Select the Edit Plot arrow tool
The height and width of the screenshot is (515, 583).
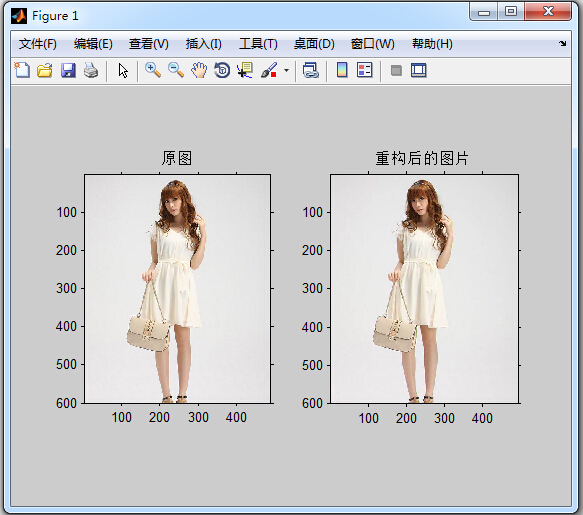coord(123,70)
